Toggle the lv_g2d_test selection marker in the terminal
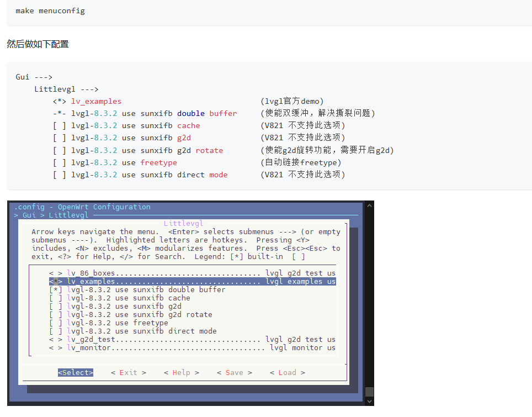The image size is (532, 417). 56,340
